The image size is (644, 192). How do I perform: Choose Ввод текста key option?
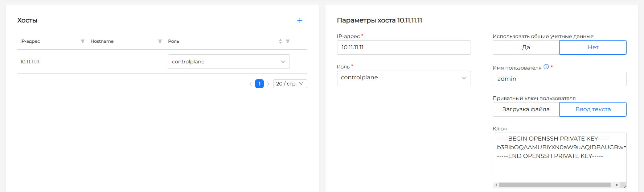click(x=593, y=109)
